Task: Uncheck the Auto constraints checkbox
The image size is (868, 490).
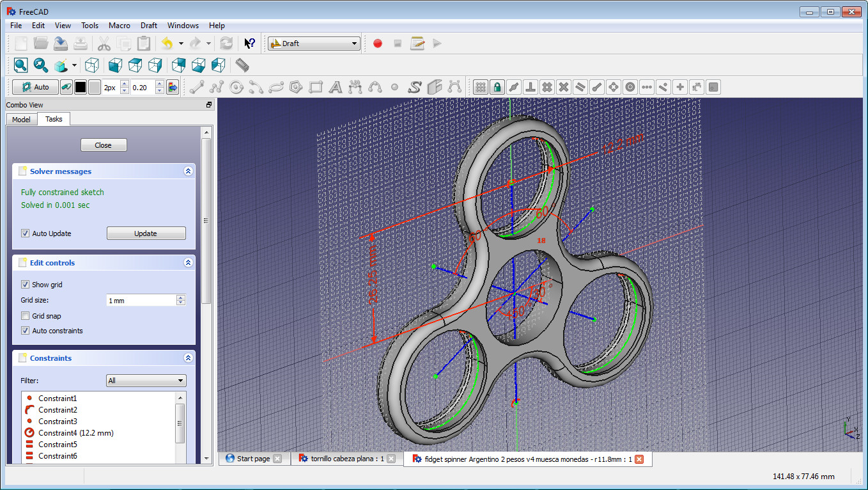Action: tap(25, 331)
